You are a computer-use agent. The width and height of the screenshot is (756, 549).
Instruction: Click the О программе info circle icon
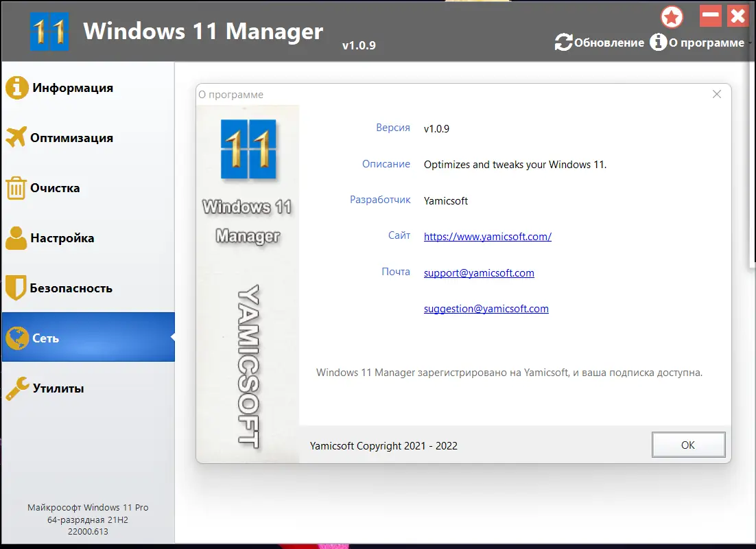click(659, 42)
